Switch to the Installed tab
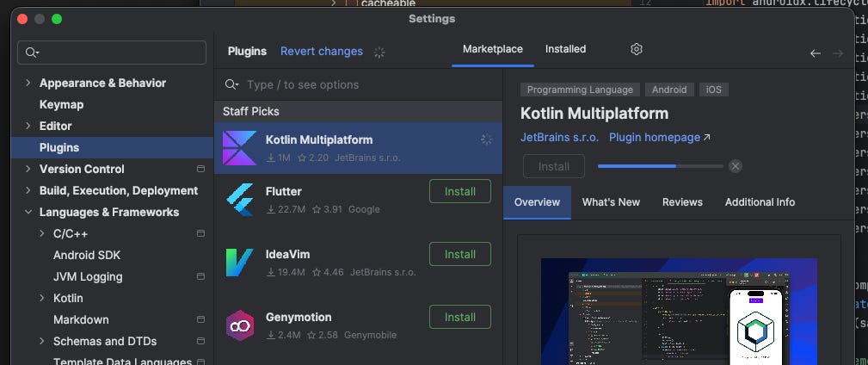Viewport: 868px width, 365px height. pyautogui.click(x=565, y=49)
